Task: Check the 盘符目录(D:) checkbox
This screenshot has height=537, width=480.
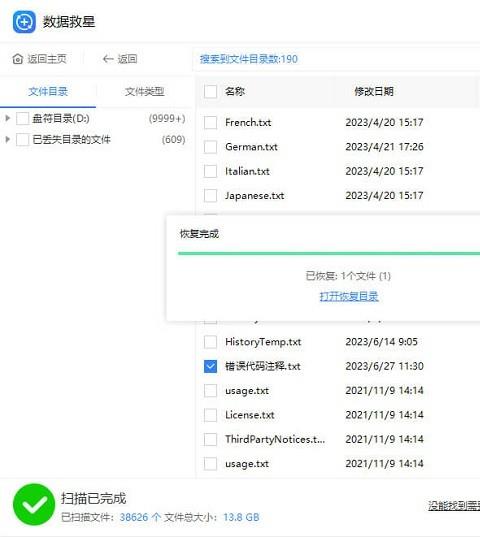Action: 23,118
